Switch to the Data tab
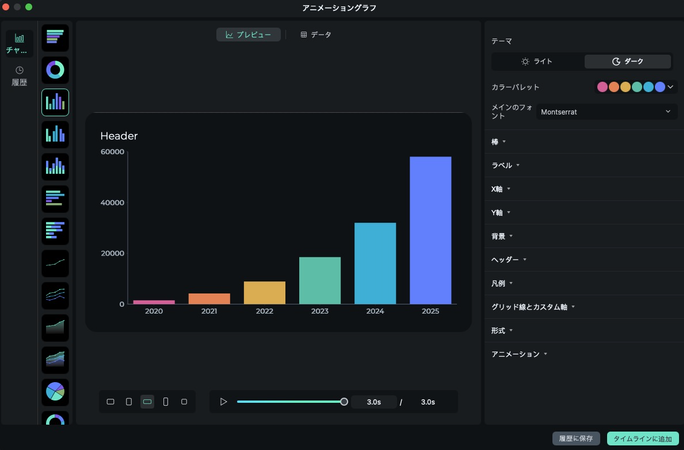 pyautogui.click(x=316, y=35)
